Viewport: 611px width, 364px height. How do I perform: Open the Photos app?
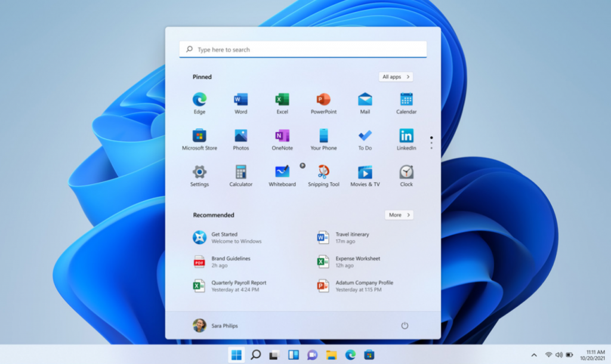click(x=241, y=140)
